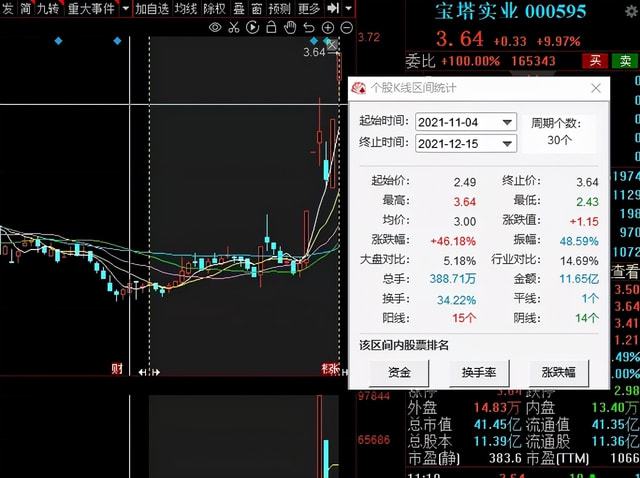Jump to end with arrow-bar icon
The height and width of the screenshot is (478, 640).
[333, 8]
